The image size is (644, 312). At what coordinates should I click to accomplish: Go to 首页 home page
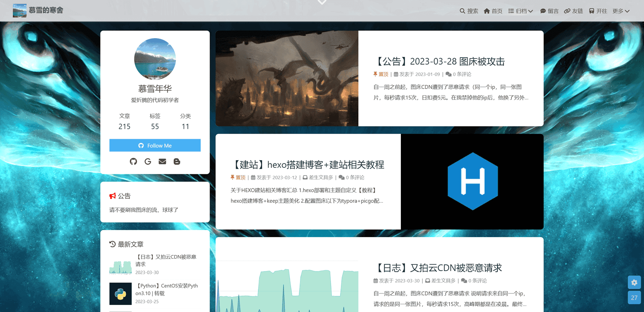tap(493, 11)
